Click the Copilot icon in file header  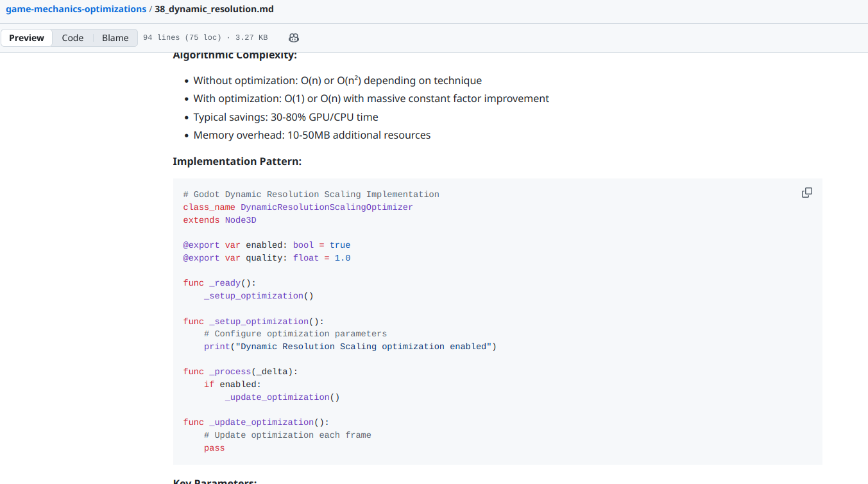click(x=294, y=38)
